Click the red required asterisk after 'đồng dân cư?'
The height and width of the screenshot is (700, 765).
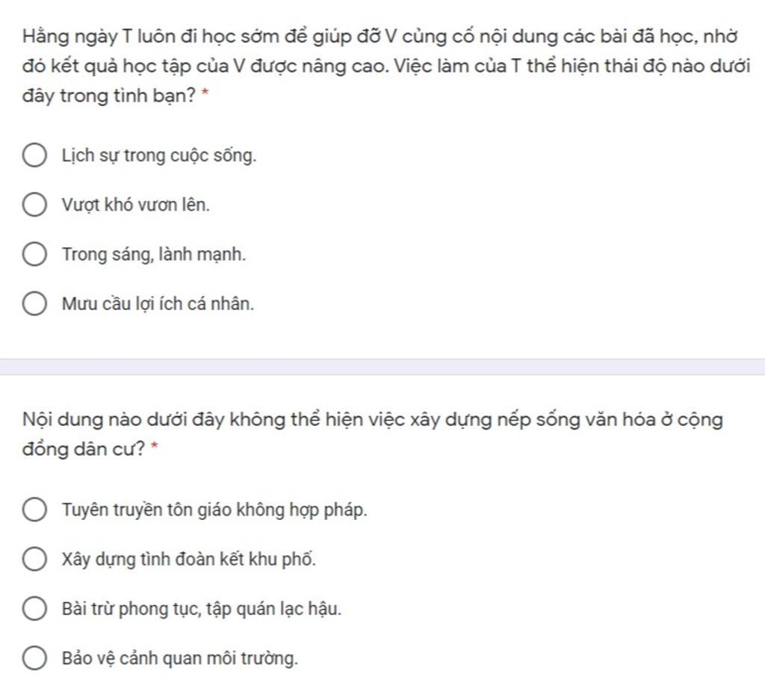(155, 446)
